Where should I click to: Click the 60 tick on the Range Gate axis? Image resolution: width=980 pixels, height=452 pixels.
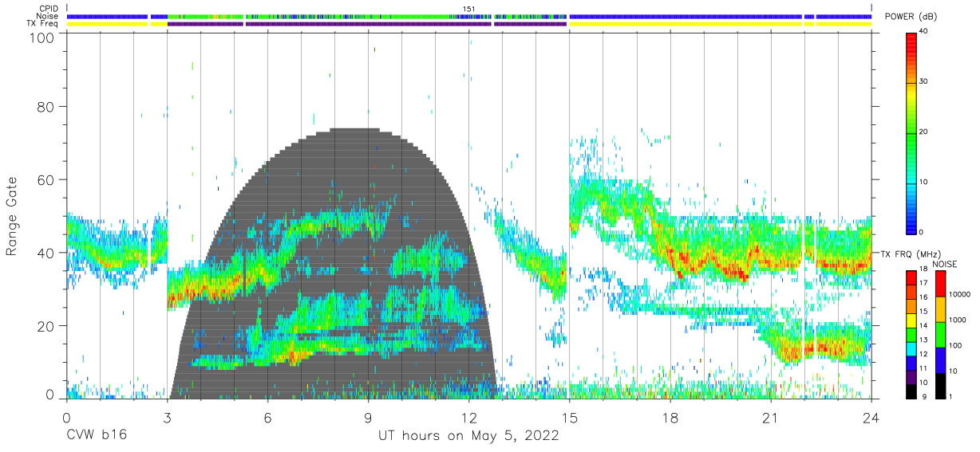pyautogui.click(x=46, y=179)
